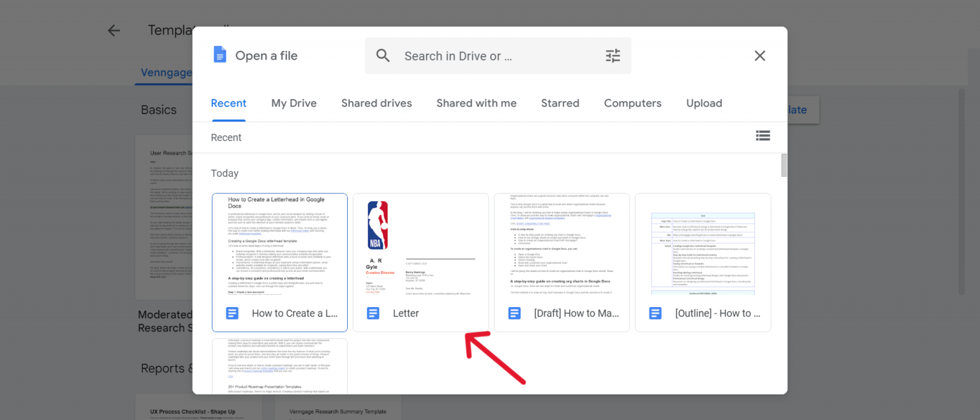This screenshot has width=980, height=420.
Task: Select the Shared drives tab
Action: pos(376,103)
